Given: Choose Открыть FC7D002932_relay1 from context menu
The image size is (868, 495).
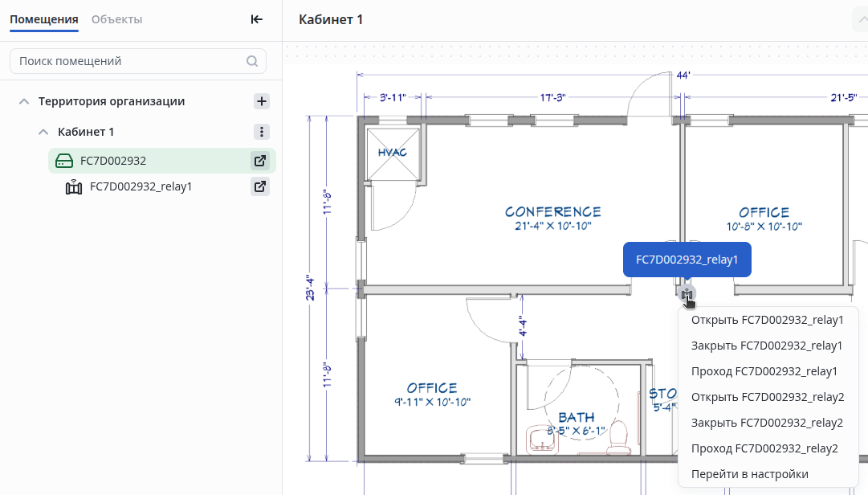Looking at the screenshot, I should tap(768, 320).
